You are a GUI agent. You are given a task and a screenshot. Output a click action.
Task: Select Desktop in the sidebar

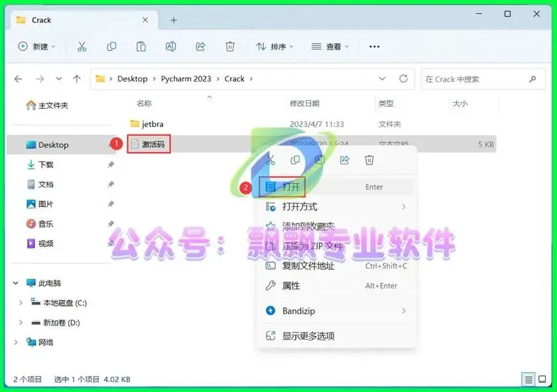point(47,145)
